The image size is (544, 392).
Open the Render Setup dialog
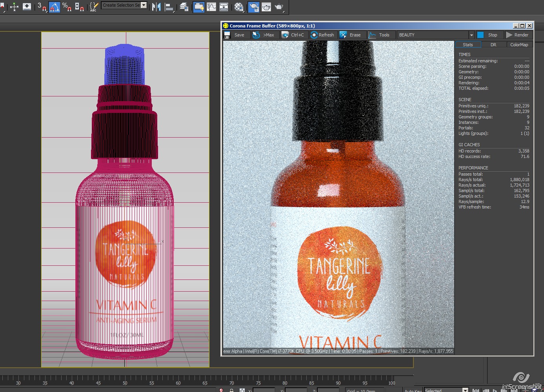point(254,7)
